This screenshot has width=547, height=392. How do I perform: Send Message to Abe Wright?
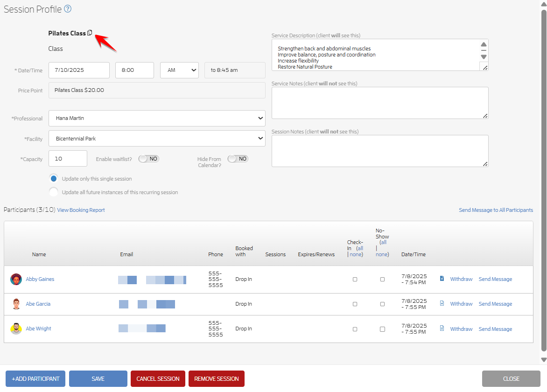pos(495,329)
